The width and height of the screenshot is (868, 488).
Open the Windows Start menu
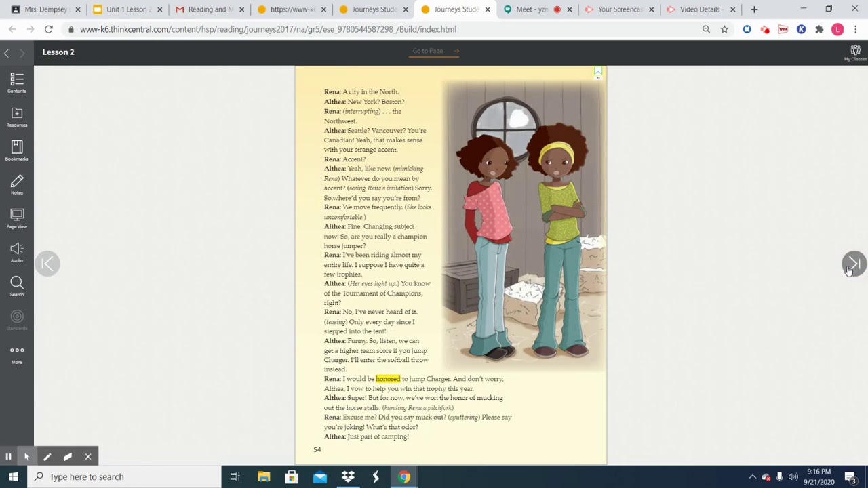14,476
